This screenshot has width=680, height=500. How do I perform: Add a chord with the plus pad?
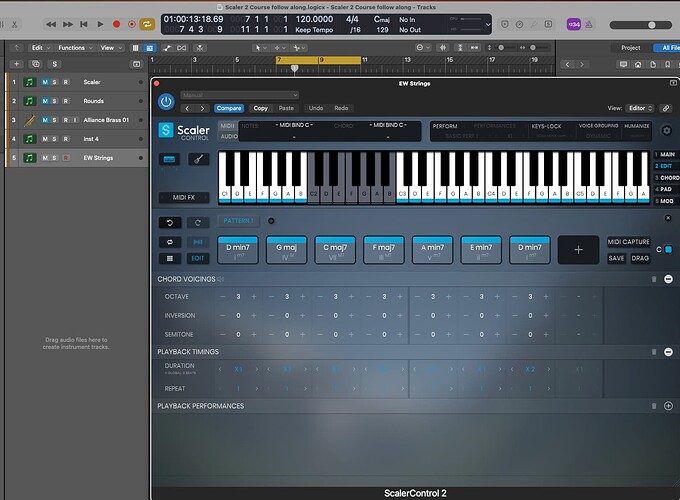coord(578,250)
